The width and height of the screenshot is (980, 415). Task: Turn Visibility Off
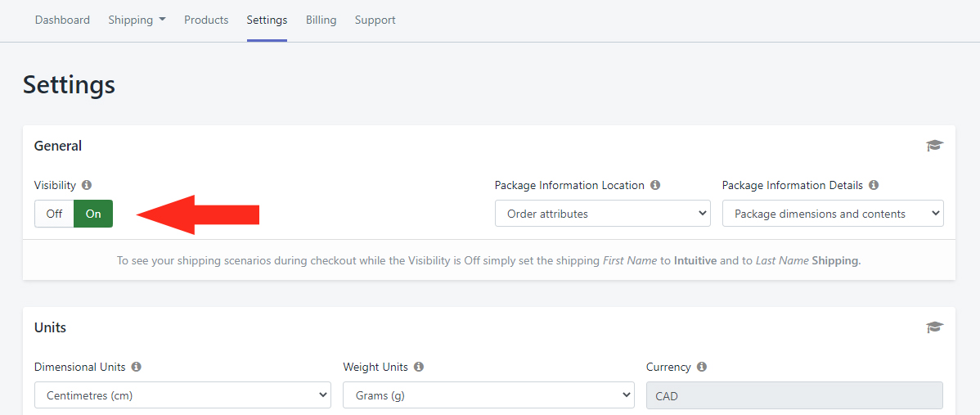(54, 214)
